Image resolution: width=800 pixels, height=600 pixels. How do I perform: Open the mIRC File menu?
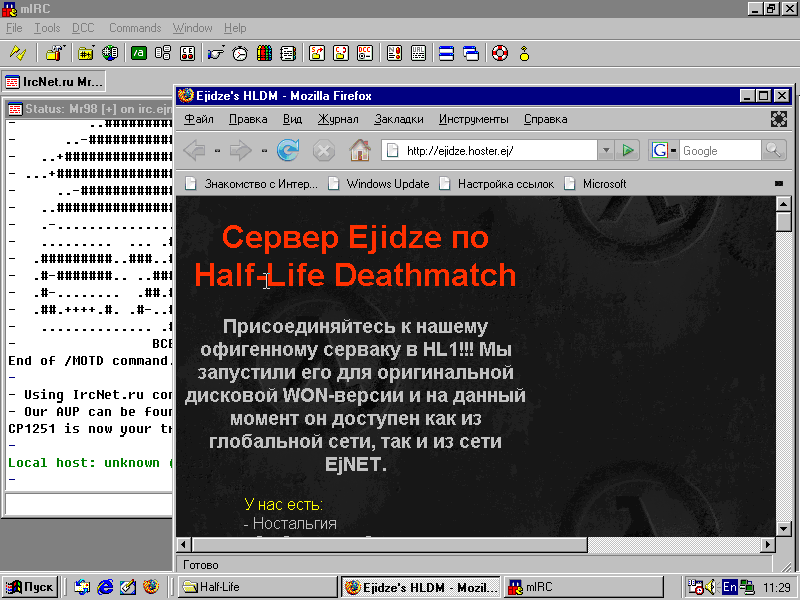click(14, 28)
